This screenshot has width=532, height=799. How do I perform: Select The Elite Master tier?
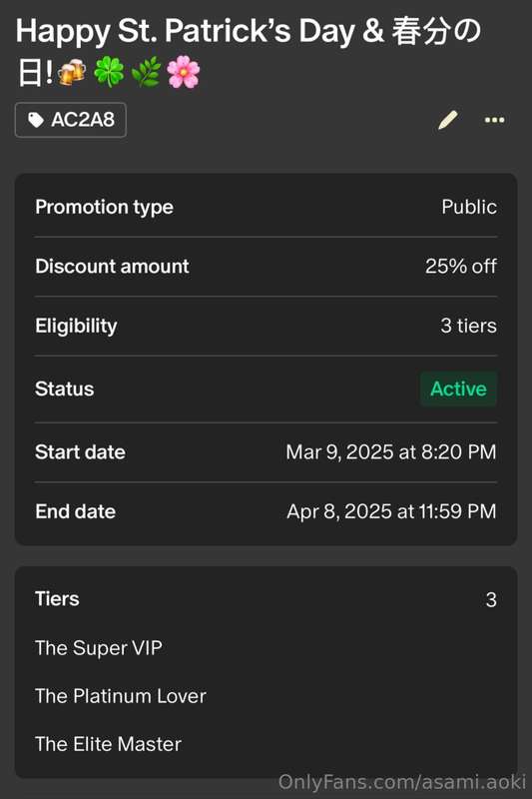108,744
